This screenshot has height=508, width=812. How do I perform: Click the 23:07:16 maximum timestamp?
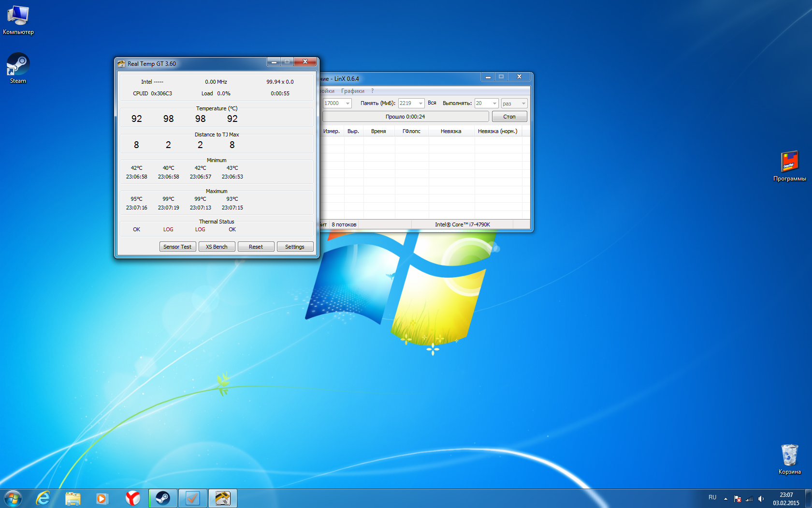pos(136,208)
